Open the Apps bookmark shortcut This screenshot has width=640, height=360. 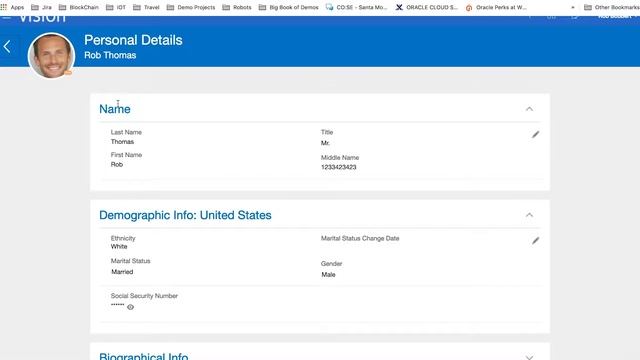click(12, 7)
